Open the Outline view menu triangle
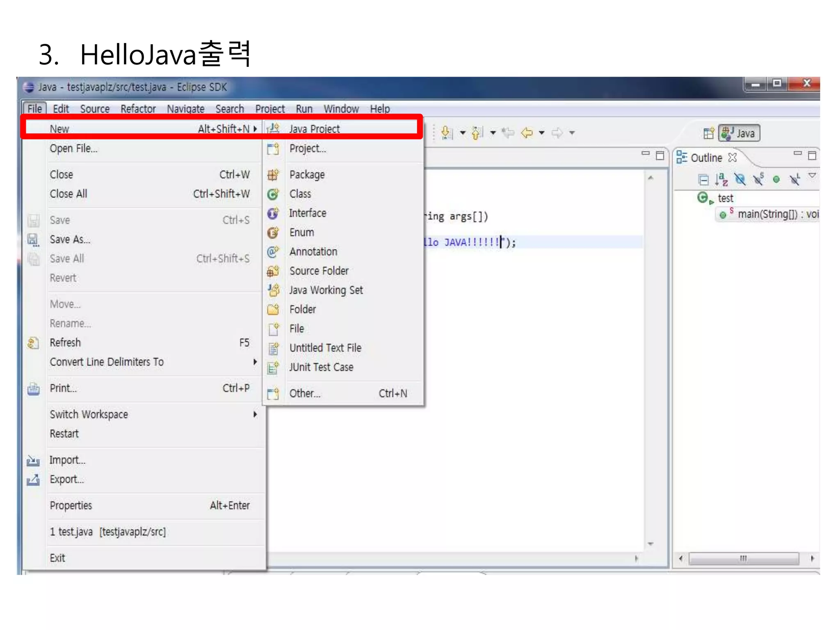The image size is (840, 630). tap(812, 176)
